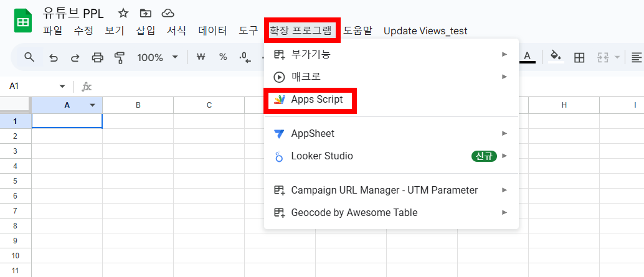Image resolution: width=644 pixels, height=277 pixels.
Task: Open the zoom 100% dropdown
Action: click(176, 57)
